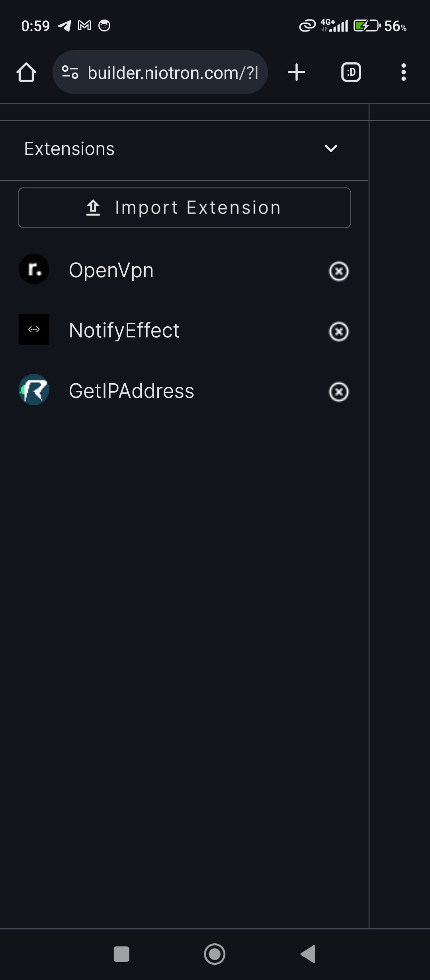Remove the GetIPAddress extension
Image resolution: width=430 pixels, height=980 pixels.
pos(339,392)
